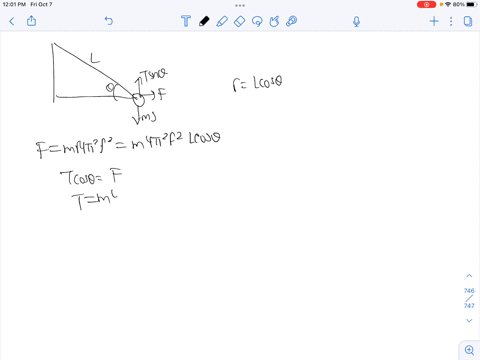
Task: Open the zoom magnifier button
Action: (469, 350)
